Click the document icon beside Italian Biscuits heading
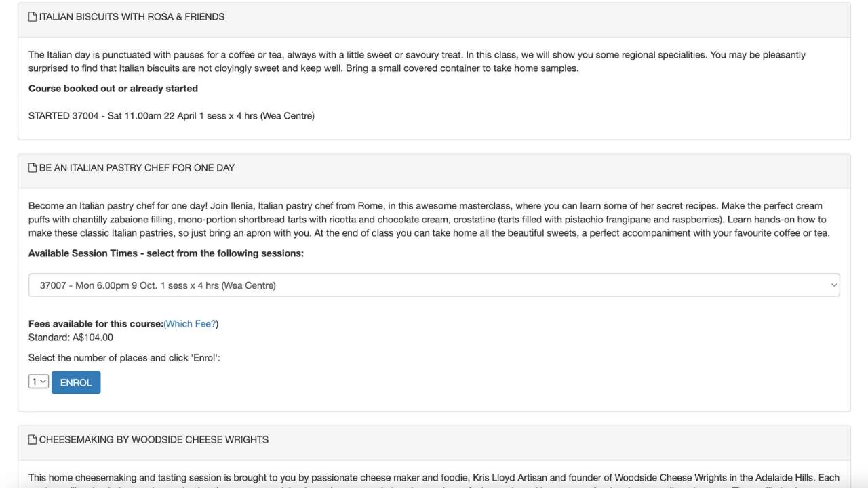 coord(33,16)
